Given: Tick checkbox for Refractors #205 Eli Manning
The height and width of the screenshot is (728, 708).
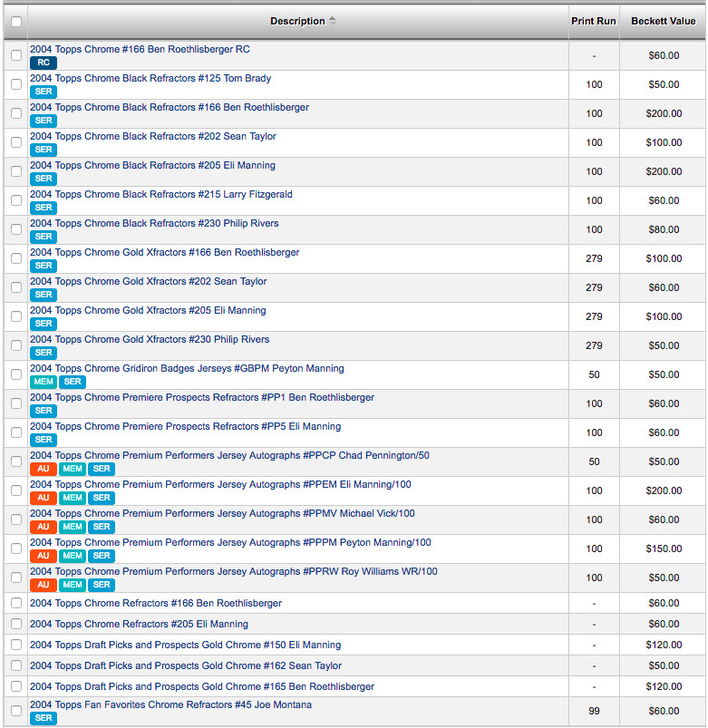Looking at the screenshot, I should [x=16, y=624].
